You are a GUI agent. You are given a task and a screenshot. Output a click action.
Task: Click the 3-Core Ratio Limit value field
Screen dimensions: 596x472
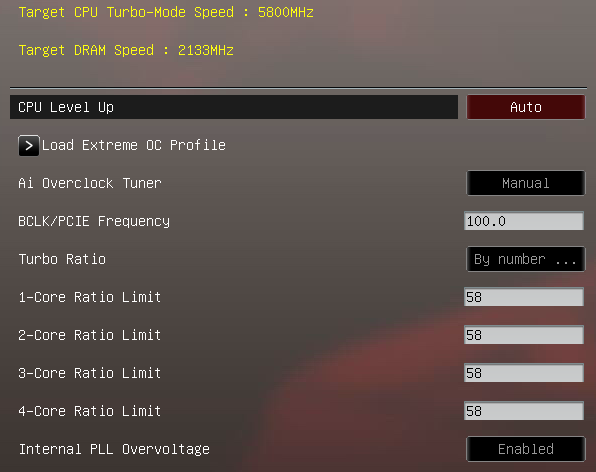tap(524, 373)
